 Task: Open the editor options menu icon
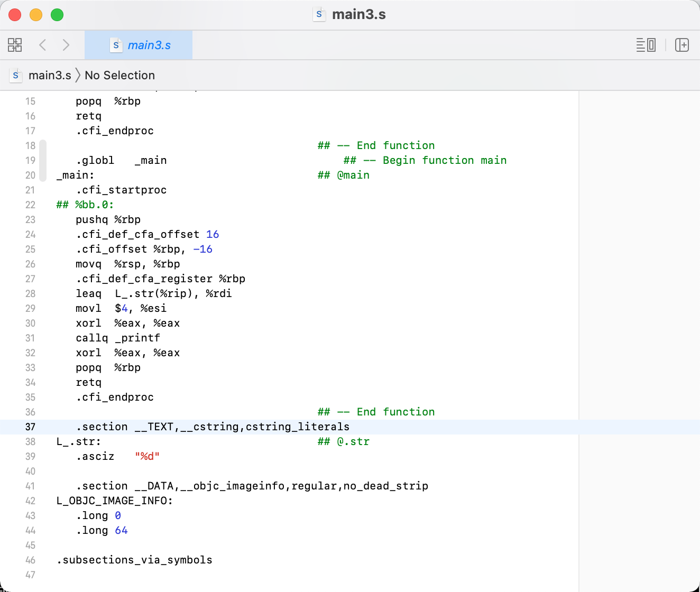(x=646, y=45)
